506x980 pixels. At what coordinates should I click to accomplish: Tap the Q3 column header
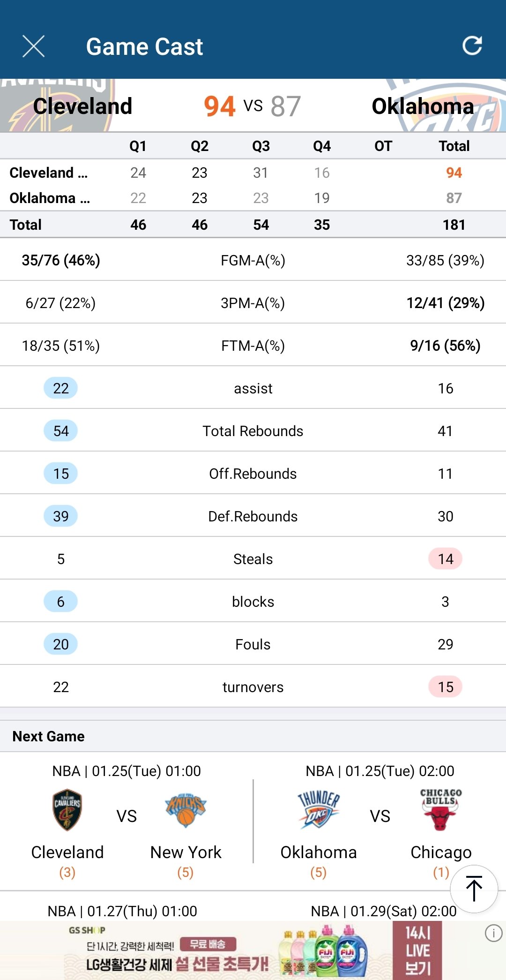point(261,146)
